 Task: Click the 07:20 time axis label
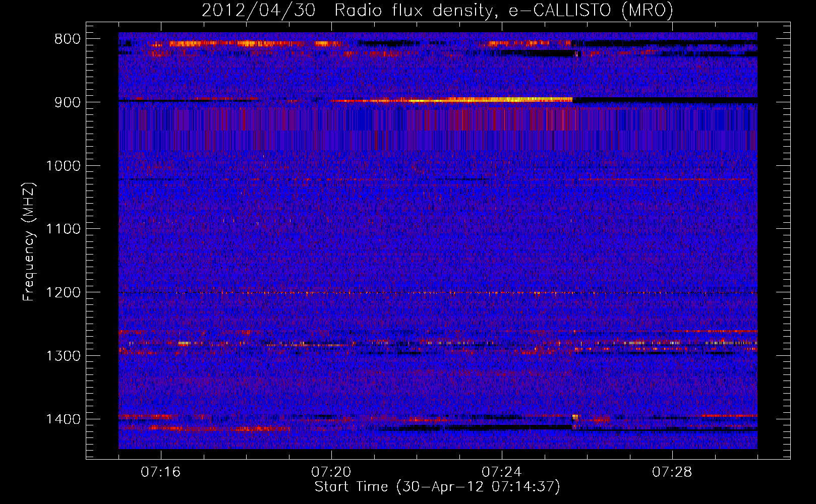coord(331,472)
